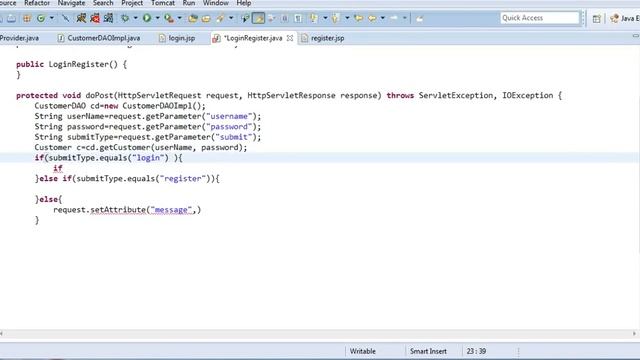Click the Open Task folder icon
Image resolution: width=640 pixels, height=360 pixels.
point(206,18)
